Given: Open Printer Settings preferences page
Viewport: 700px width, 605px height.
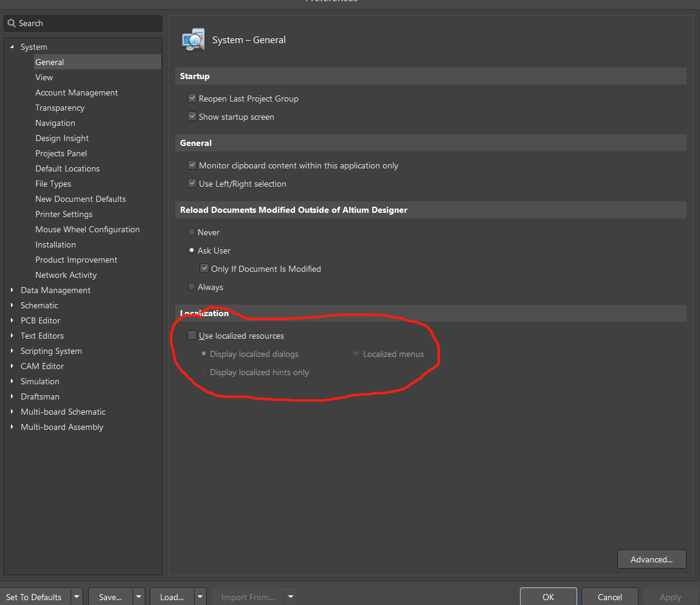Looking at the screenshot, I should click(x=64, y=214).
